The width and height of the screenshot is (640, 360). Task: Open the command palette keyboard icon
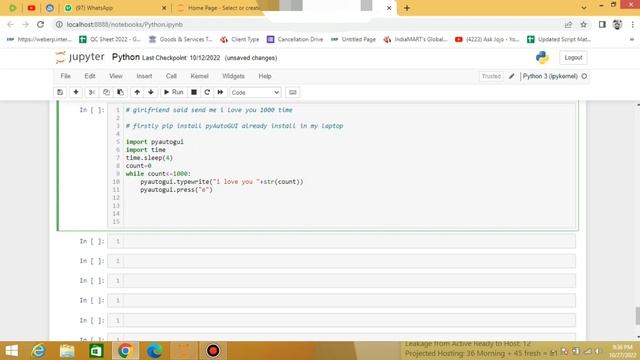293,92
